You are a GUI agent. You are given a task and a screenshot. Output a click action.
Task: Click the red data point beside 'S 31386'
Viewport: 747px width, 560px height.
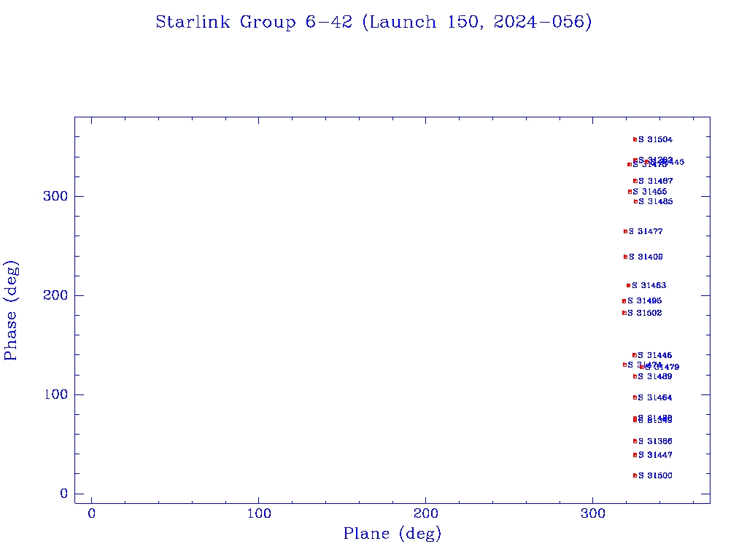click(x=635, y=441)
